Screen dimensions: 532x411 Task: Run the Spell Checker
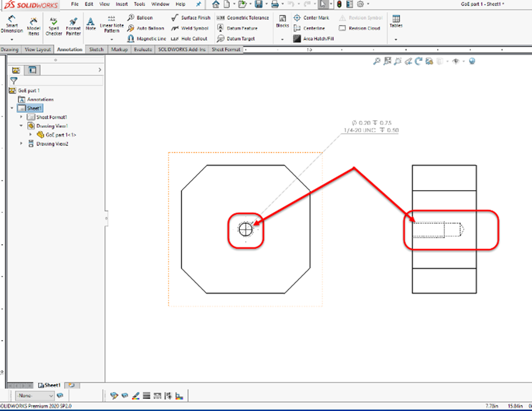tap(54, 25)
